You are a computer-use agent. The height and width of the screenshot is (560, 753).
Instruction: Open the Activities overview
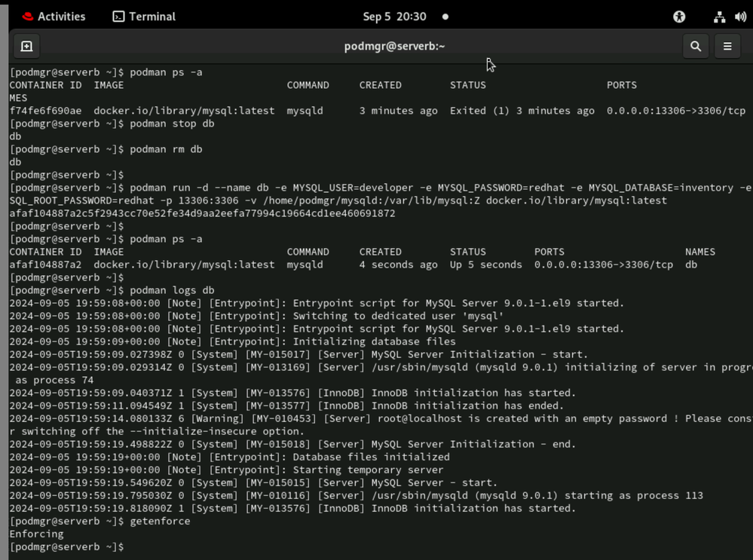click(53, 17)
